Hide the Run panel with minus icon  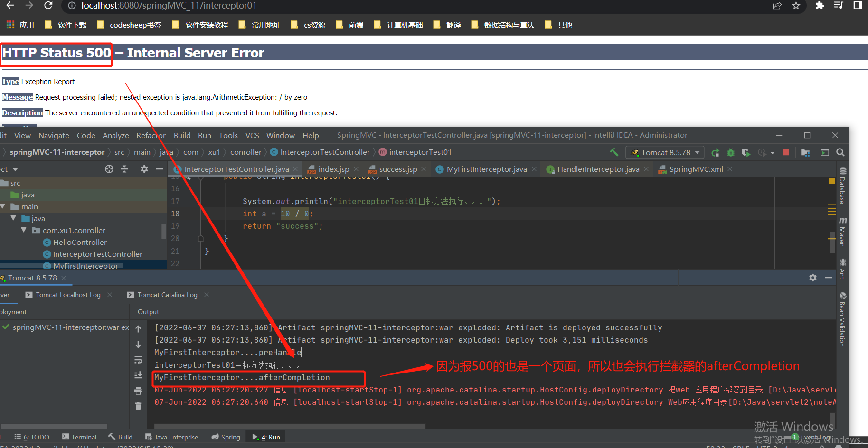[x=829, y=278]
